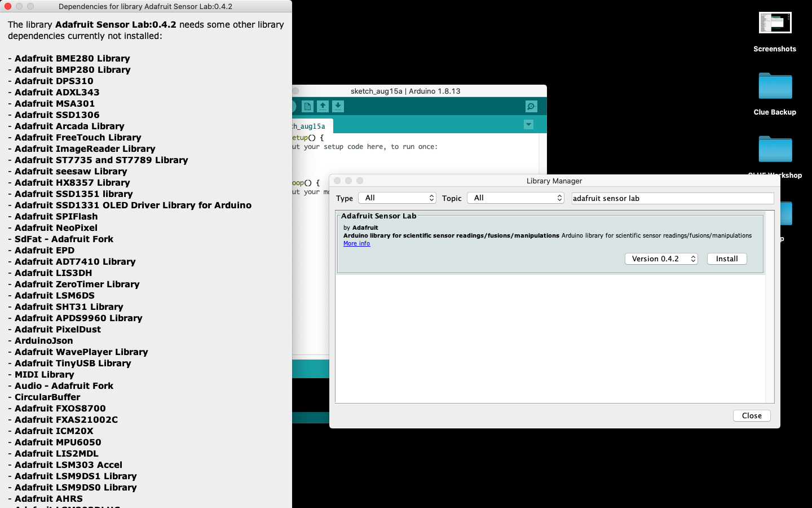Click 'Adafruit ImageReader Library' entry

(x=85, y=148)
